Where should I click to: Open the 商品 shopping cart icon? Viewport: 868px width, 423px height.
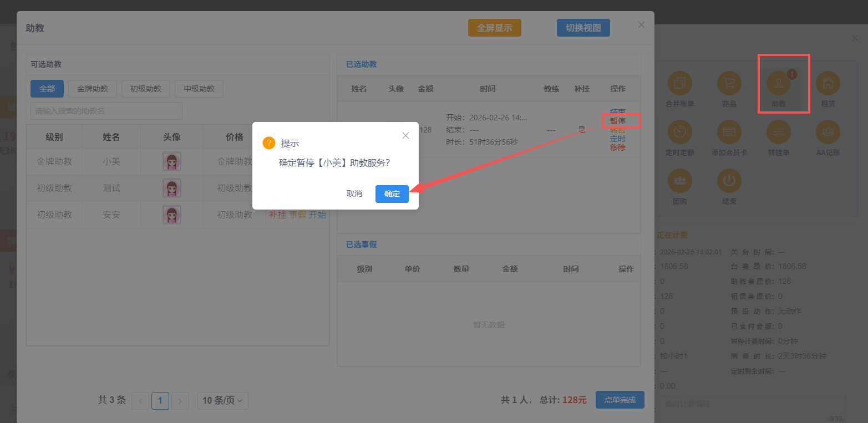[729, 84]
